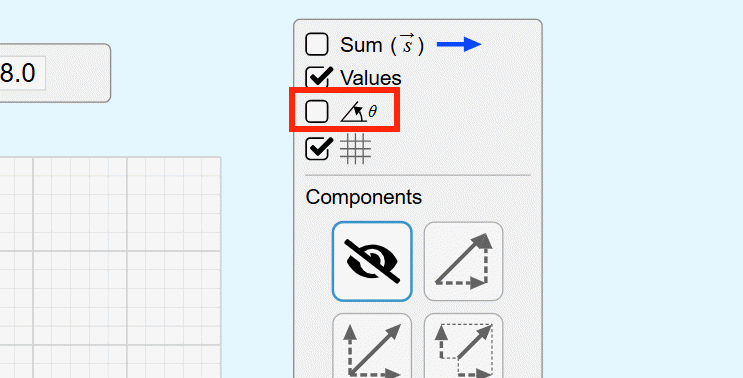Click the angle triangle arc icon

point(353,113)
